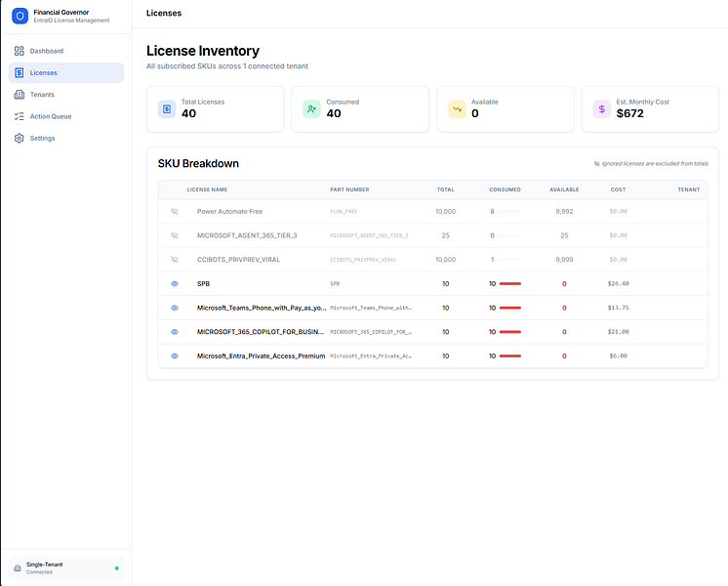Click the Microsoft_Entra_Private_Access_Premium license name
This screenshot has width=728, height=586.
[261, 356]
